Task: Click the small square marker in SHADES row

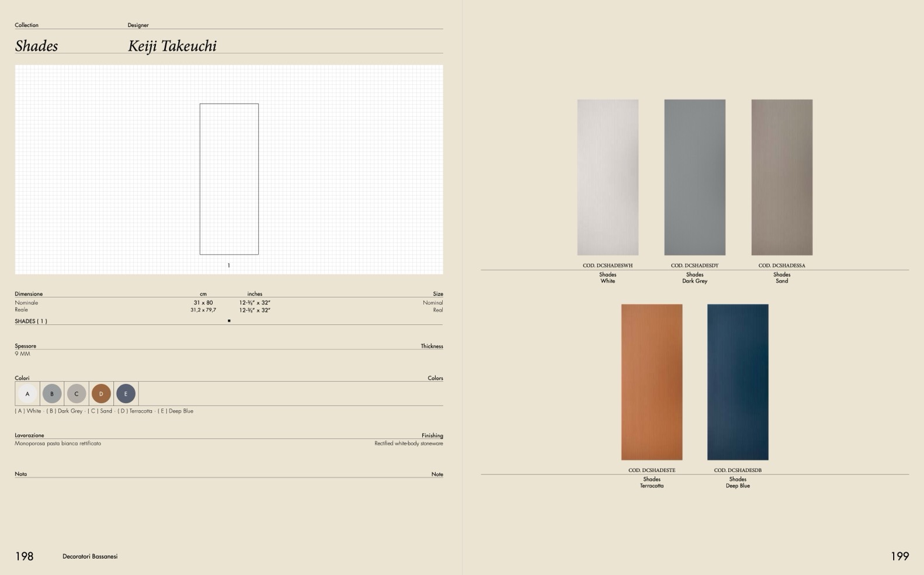Action: pyautogui.click(x=229, y=321)
